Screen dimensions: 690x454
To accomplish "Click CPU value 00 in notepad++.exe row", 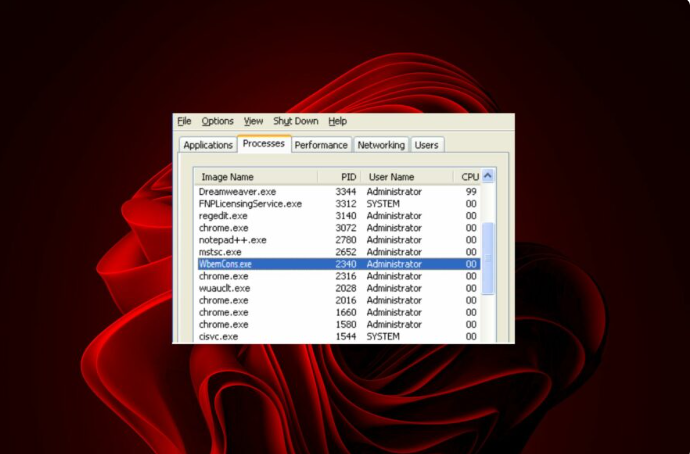I will point(471,240).
